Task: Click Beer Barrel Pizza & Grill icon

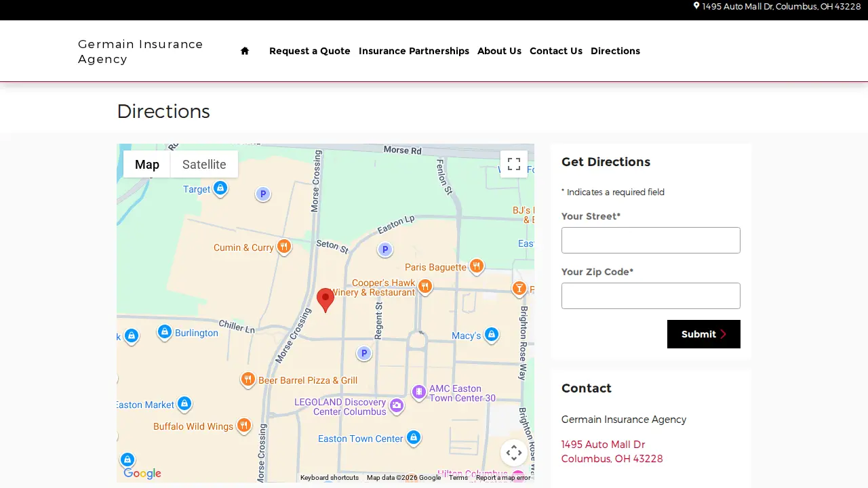Action: coord(248,380)
